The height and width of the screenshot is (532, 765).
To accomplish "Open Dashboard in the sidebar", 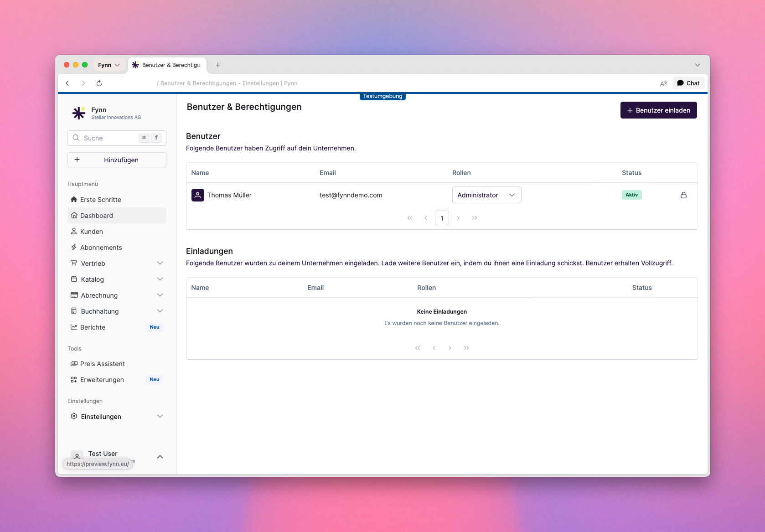I will click(117, 216).
